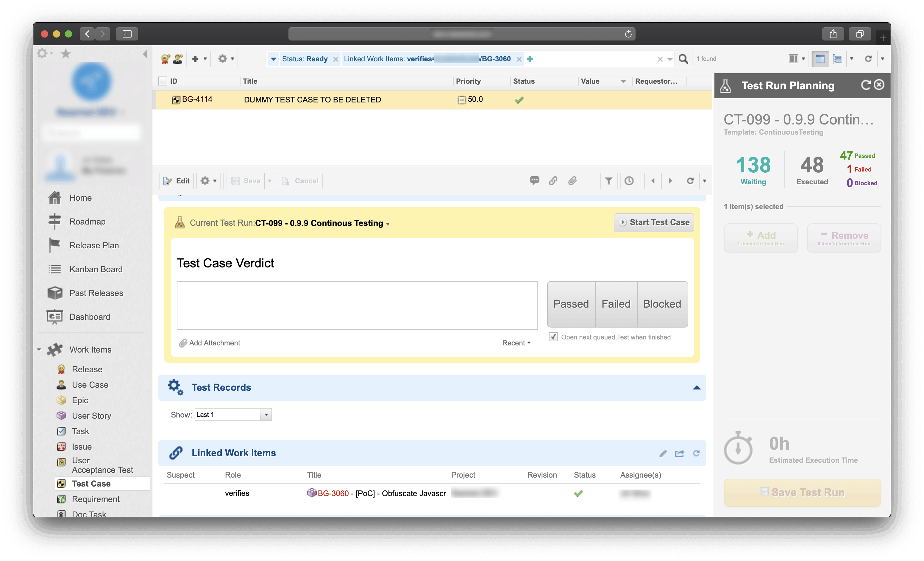Open the work item actions gear menu
The height and width of the screenshot is (561, 924).
pos(208,181)
